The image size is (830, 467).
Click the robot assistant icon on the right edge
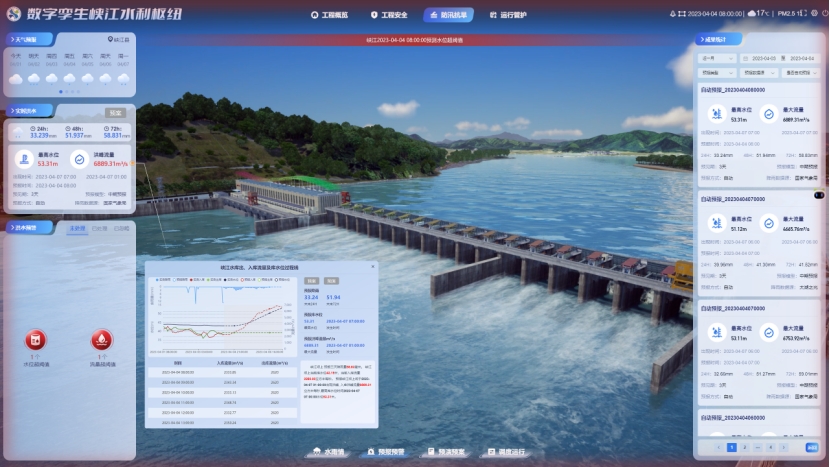pos(819,195)
